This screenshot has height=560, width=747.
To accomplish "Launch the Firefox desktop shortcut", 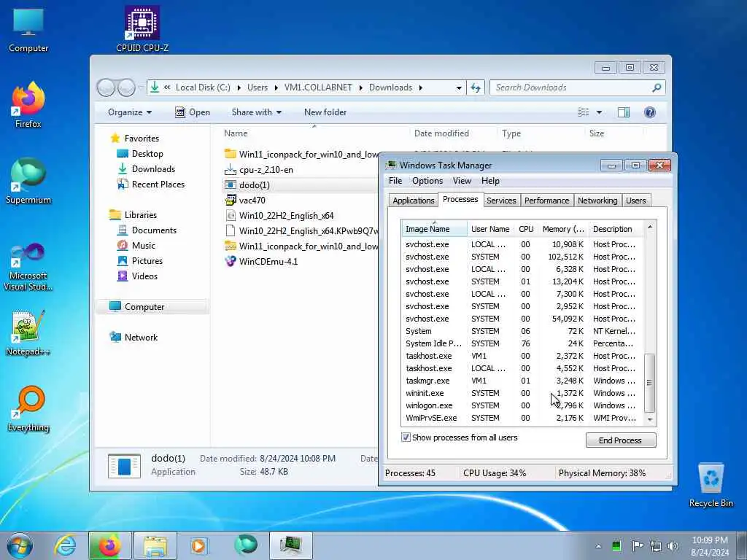I will [28, 105].
